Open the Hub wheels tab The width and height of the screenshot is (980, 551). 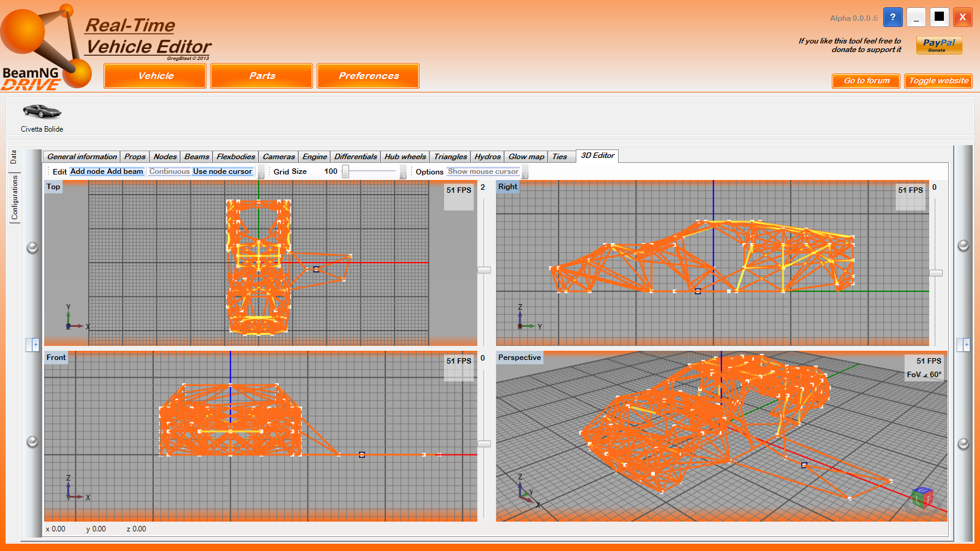coord(405,157)
